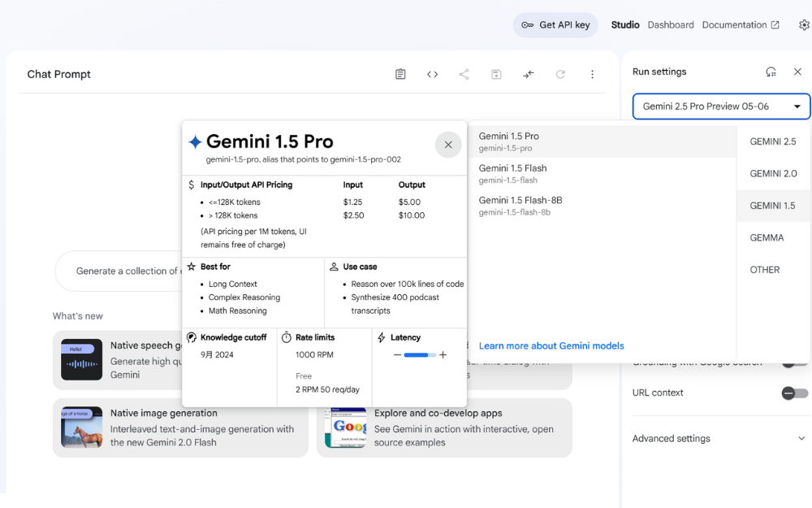Click the dollar sign pricing icon
This screenshot has width=812, height=508.
tap(191, 185)
